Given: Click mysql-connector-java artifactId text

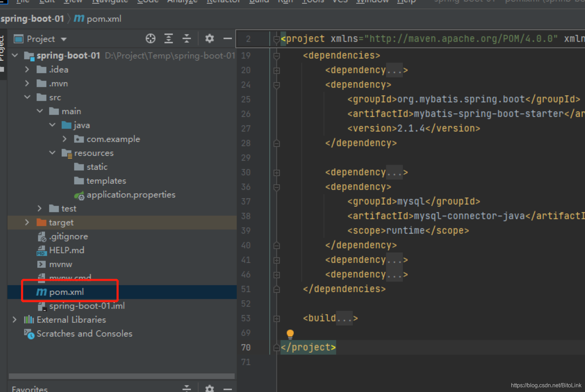Looking at the screenshot, I should pos(469,216).
